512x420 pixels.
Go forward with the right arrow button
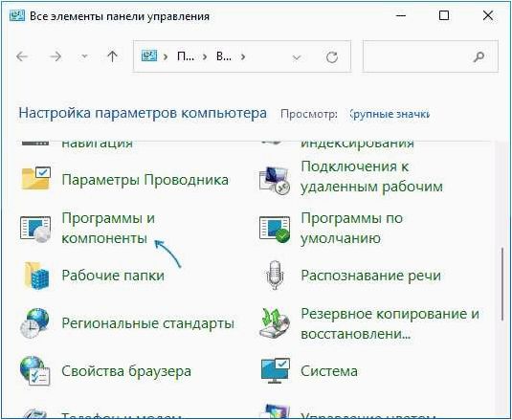[x=56, y=56]
